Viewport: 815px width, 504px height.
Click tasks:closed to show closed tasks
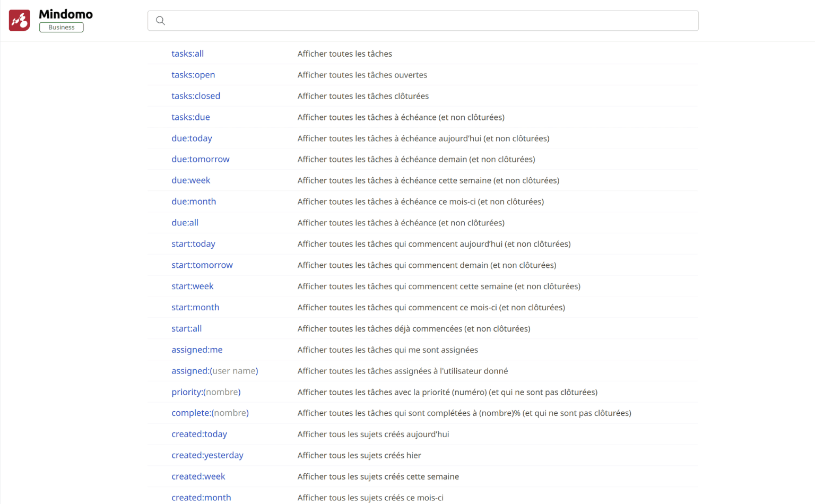[196, 96]
